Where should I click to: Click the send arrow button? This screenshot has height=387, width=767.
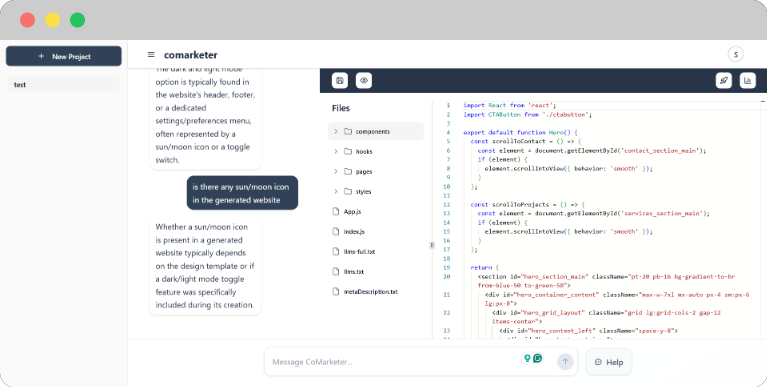point(565,362)
